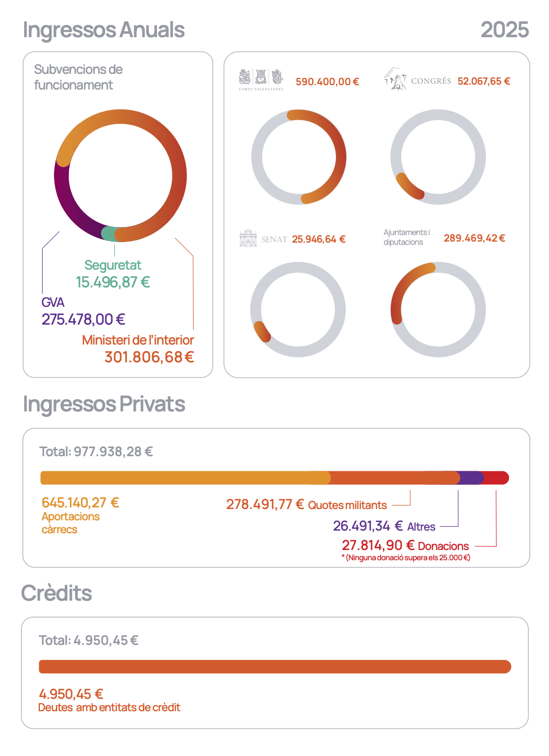
Task: Click the red Donacions bar segment
Action: pos(495,478)
